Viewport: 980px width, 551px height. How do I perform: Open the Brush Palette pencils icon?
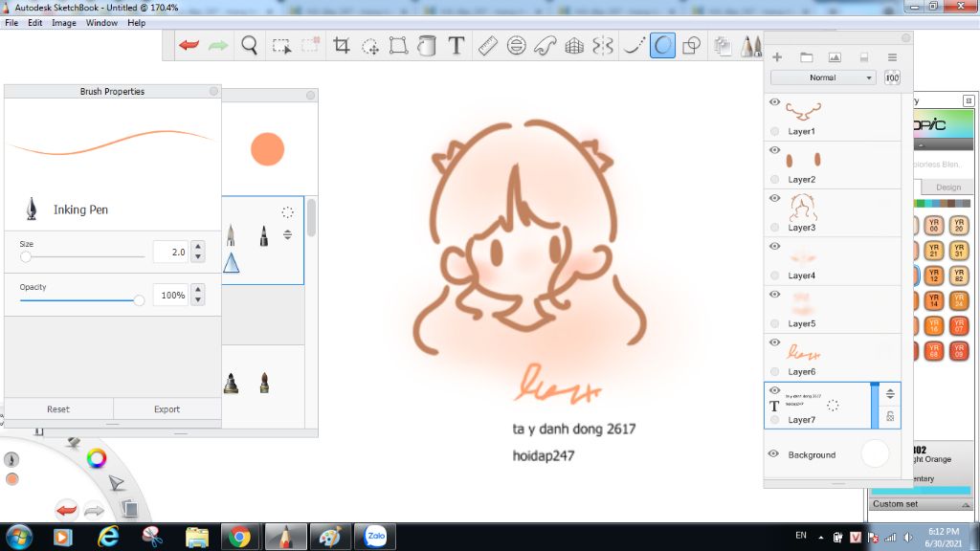750,46
